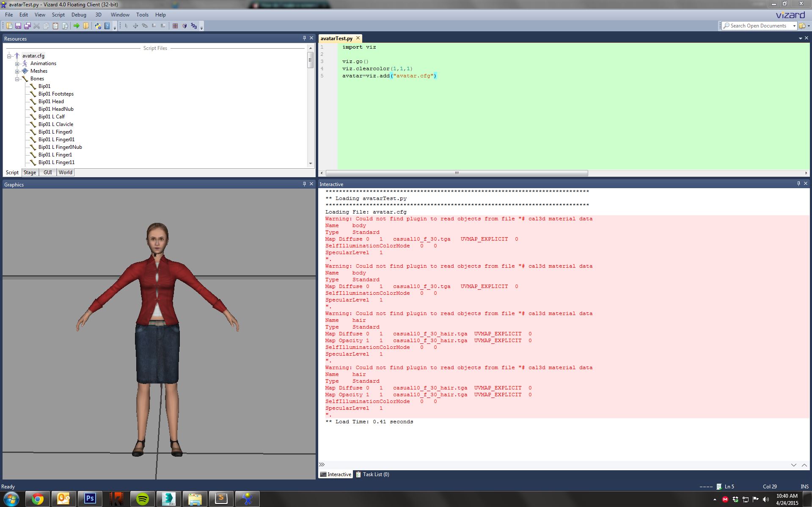This screenshot has width=812, height=507.
Task: Open Spotify from the taskbar
Action: 143,499
